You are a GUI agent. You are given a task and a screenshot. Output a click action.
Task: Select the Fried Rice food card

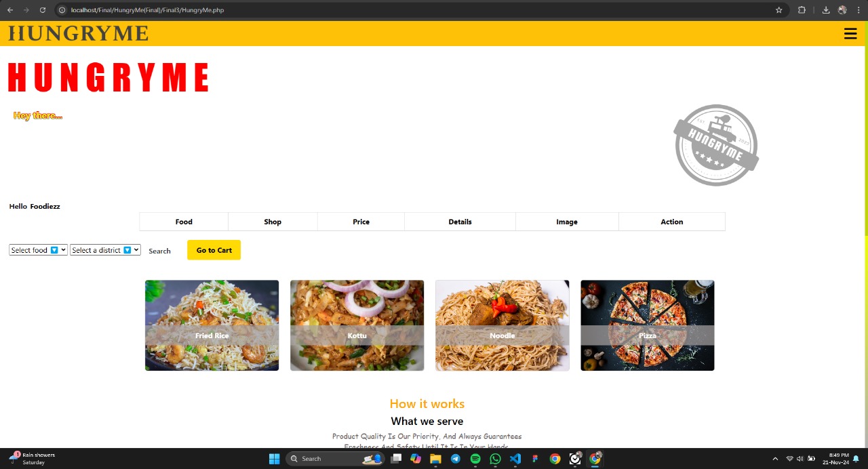tap(212, 325)
